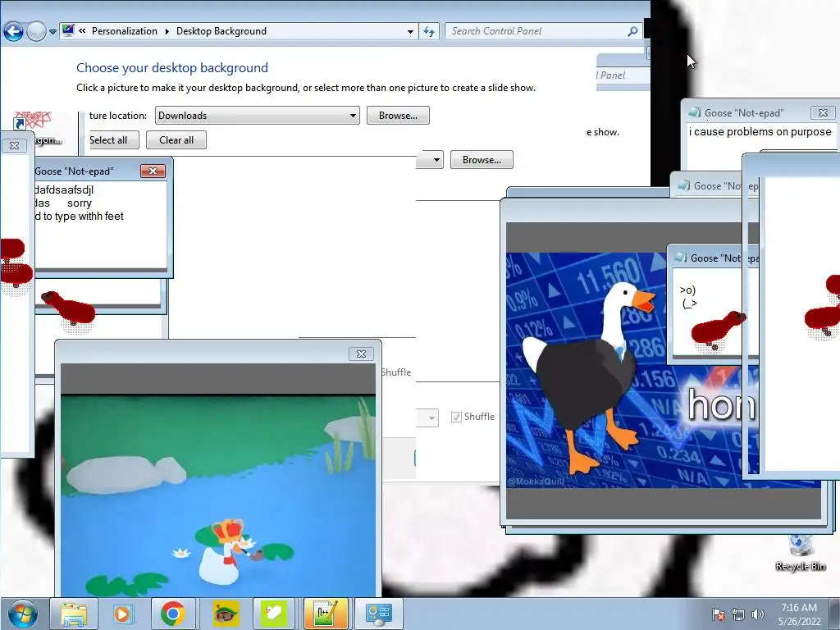Click Desktop Background in the breadcrumb
Screen dimensions: 840x630
pyautogui.click(x=221, y=31)
